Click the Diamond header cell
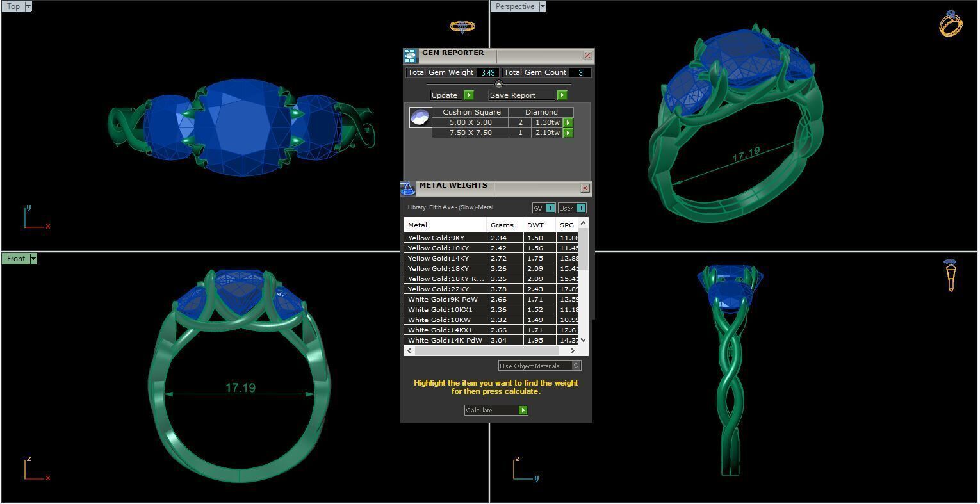Image resolution: width=980 pixels, height=504 pixels. [541, 112]
